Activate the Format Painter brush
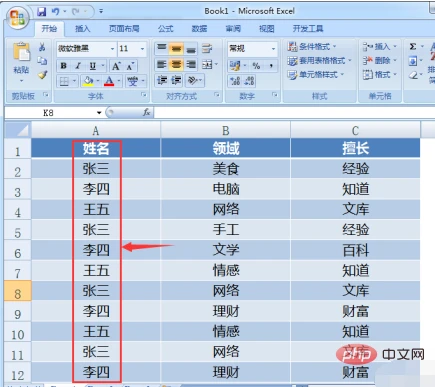This screenshot has height=387, width=435. [x=42, y=75]
